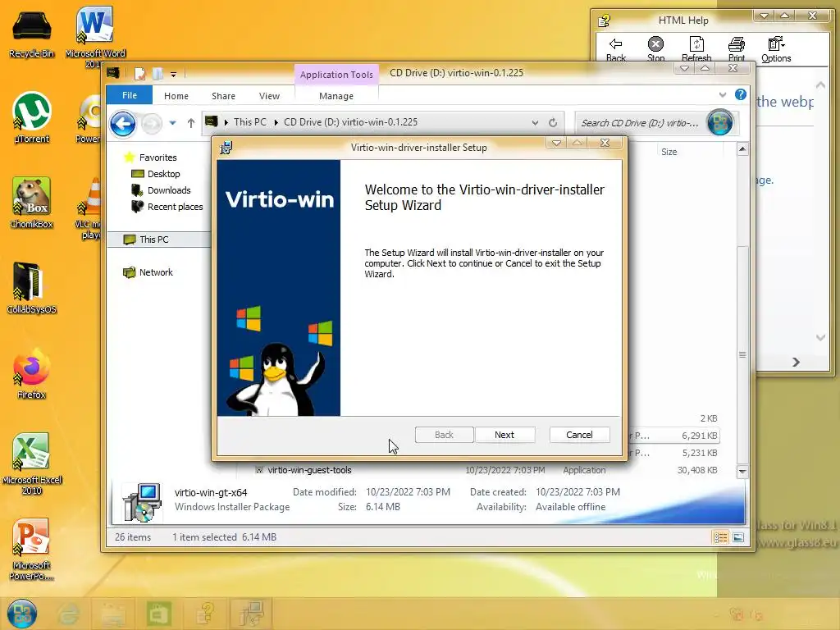Click CD Drive (D:) breadcrumb in address bar
Screen dimensions: 840x630
click(350, 122)
